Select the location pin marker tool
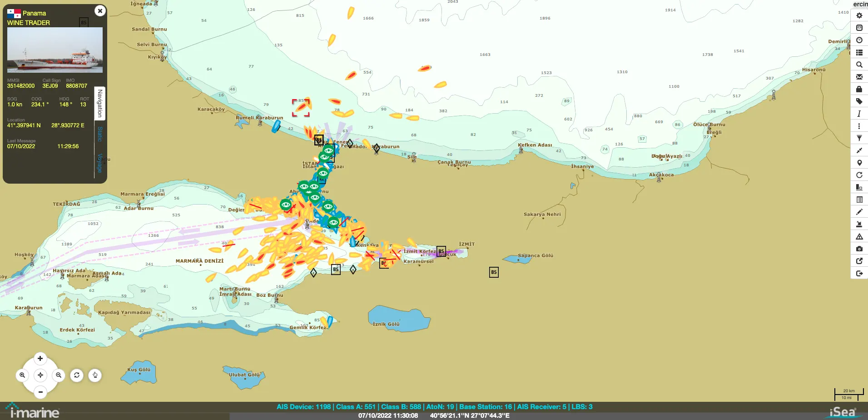Screen dimensions: 868x420 click(859, 163)
